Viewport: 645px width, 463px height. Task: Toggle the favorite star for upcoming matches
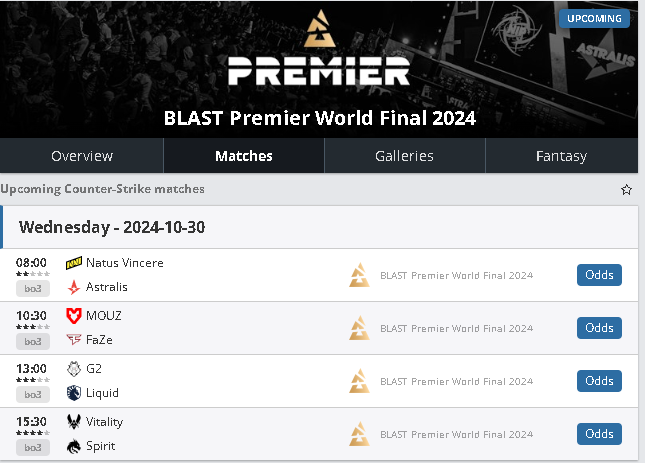click(627, 189)
